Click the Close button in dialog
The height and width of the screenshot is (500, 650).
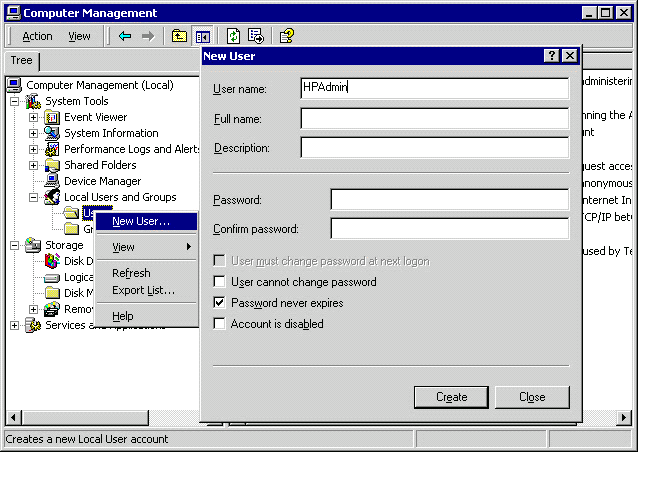click(x=532, y=397)
